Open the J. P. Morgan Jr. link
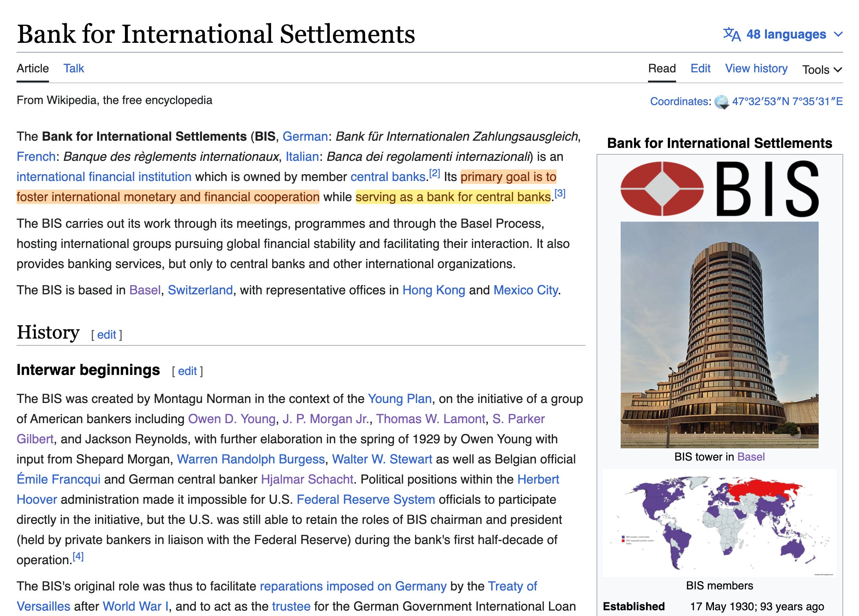This screenshot has height=616, width=859. [x=325, y=419]
